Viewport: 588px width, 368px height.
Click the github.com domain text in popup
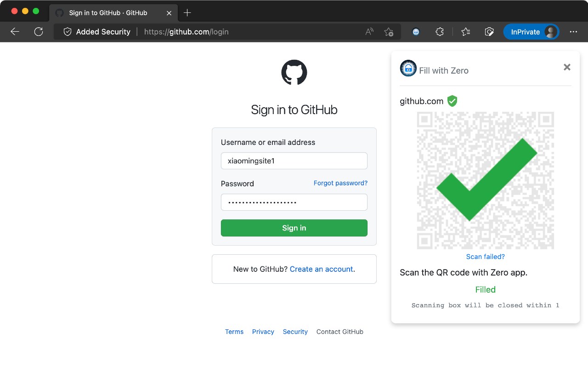click(422, 101)
